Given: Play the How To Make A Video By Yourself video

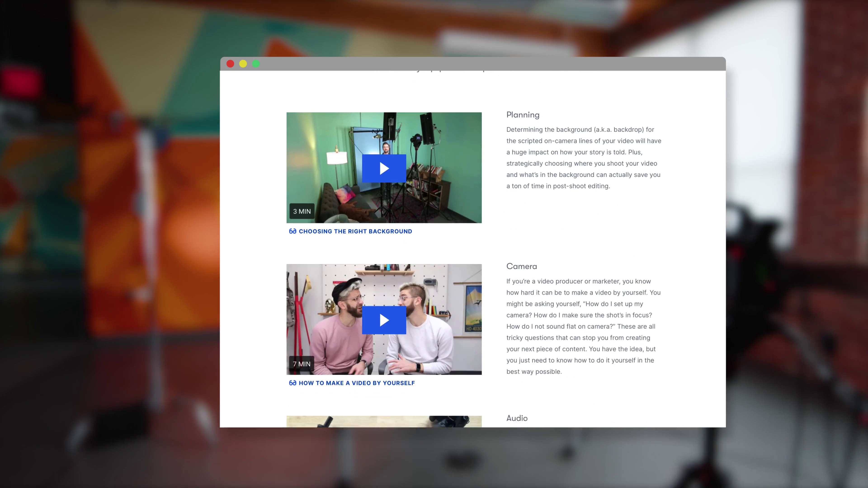Looking at the screenshot, I should click(384, 320).
